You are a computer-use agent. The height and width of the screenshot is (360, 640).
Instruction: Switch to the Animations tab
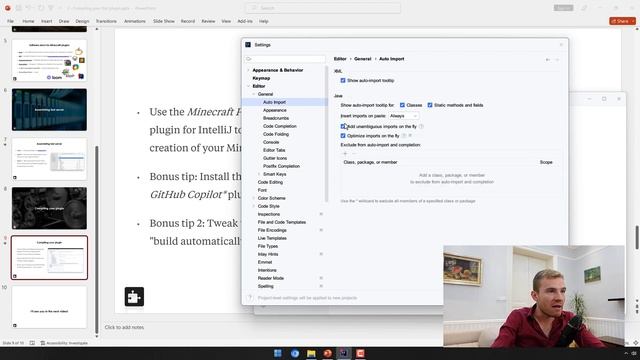tap(135, 21)
